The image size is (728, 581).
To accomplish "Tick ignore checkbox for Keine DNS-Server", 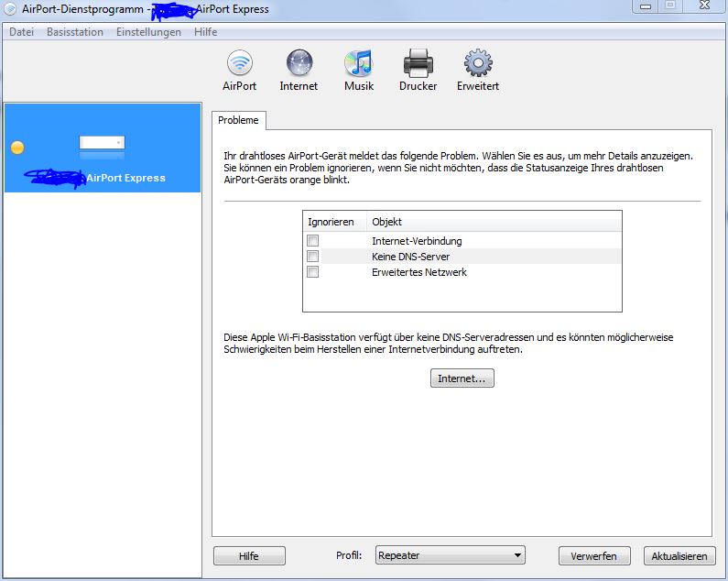I will pos(313,257).
